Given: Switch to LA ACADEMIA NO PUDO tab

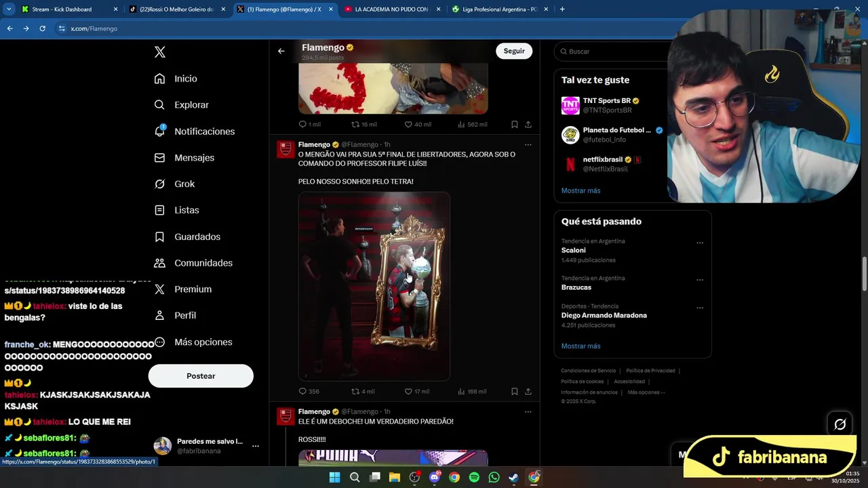Looking at the screenshot, I should (x=392, y=9).
